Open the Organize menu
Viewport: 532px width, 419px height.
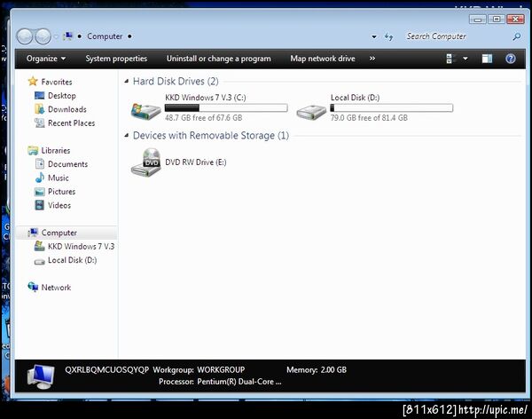click(46, 59)
